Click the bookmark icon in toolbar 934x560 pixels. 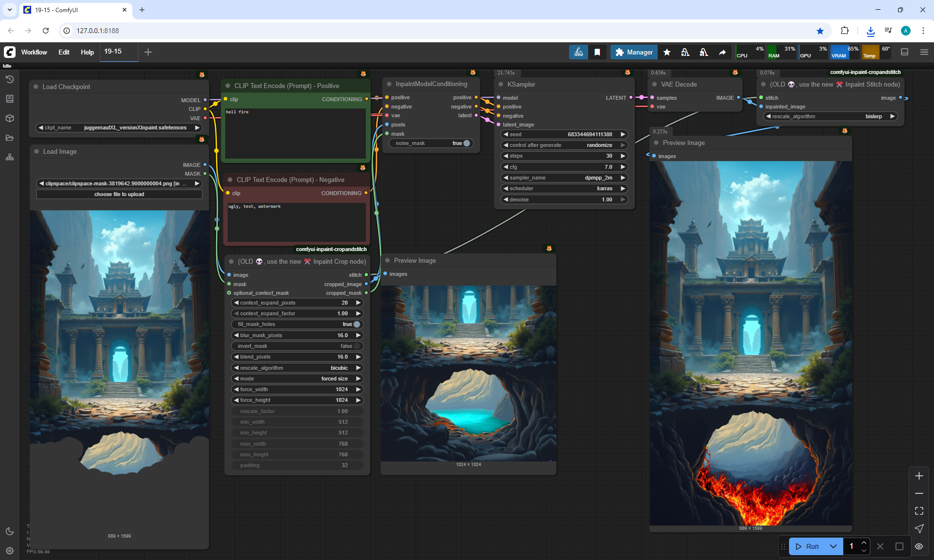(597, 52)
